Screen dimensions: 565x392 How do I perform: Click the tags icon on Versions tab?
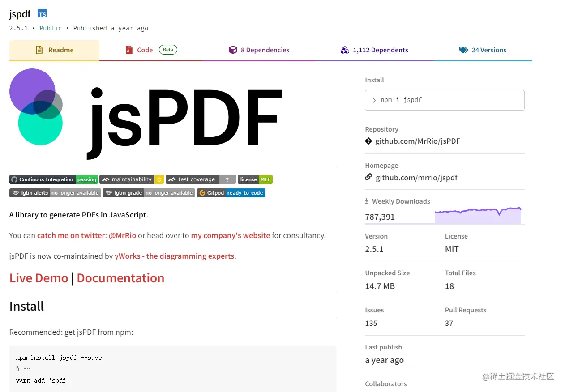click(464, 50)
